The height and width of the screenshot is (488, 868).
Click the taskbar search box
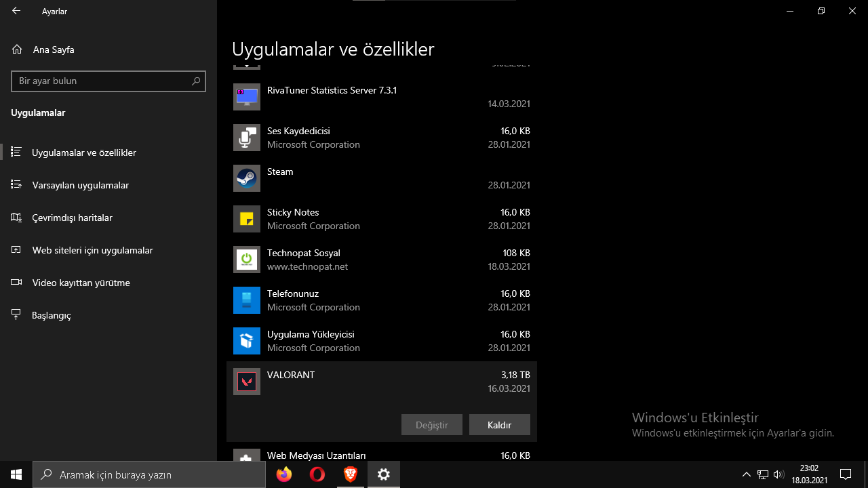pos(149,474)
